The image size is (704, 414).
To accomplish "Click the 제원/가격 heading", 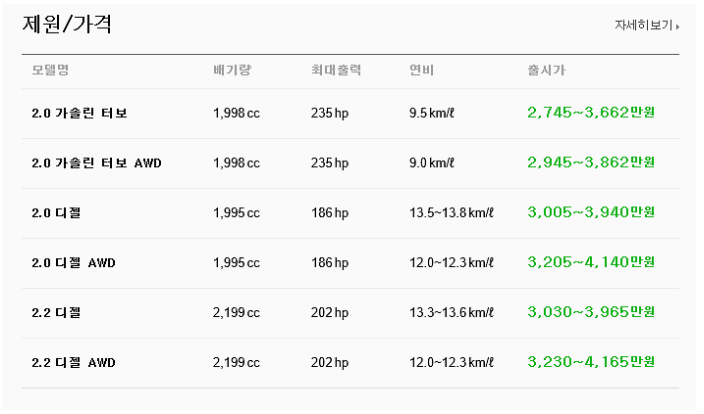I will pyautogui.click(x=67, y=24).
